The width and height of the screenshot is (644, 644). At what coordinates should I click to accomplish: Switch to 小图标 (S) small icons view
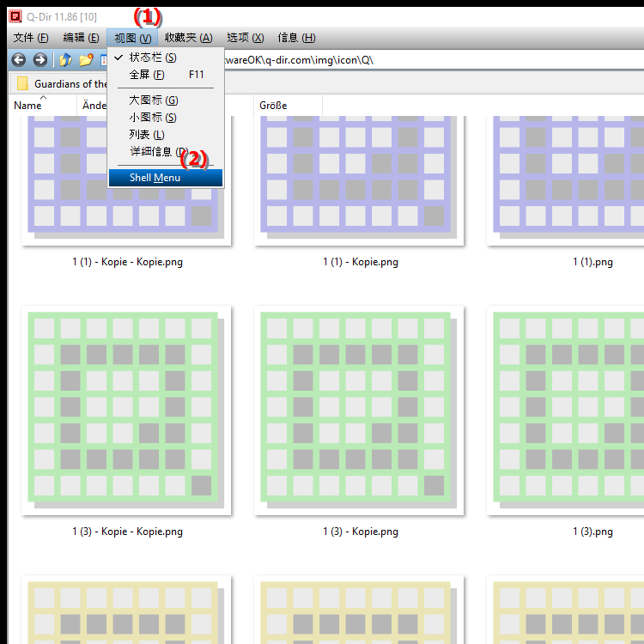click(153, 118)
